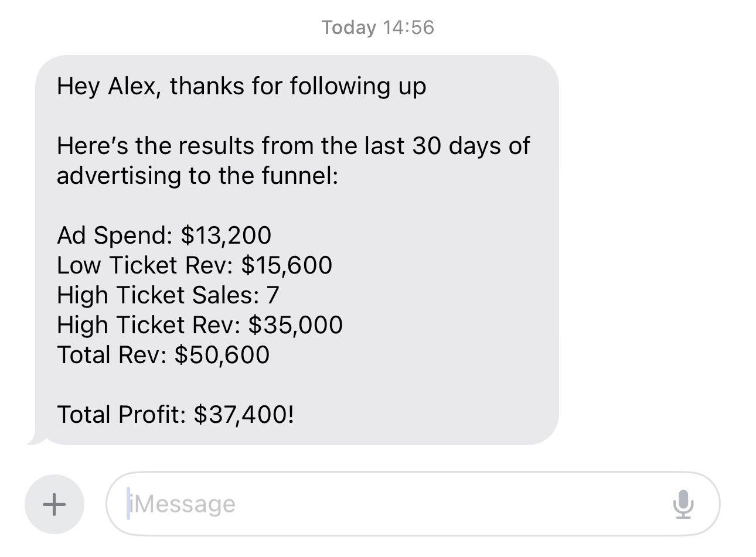Select the name Alex in the greeting
This screenshot has height=557, width=756.
coord(133,86)
